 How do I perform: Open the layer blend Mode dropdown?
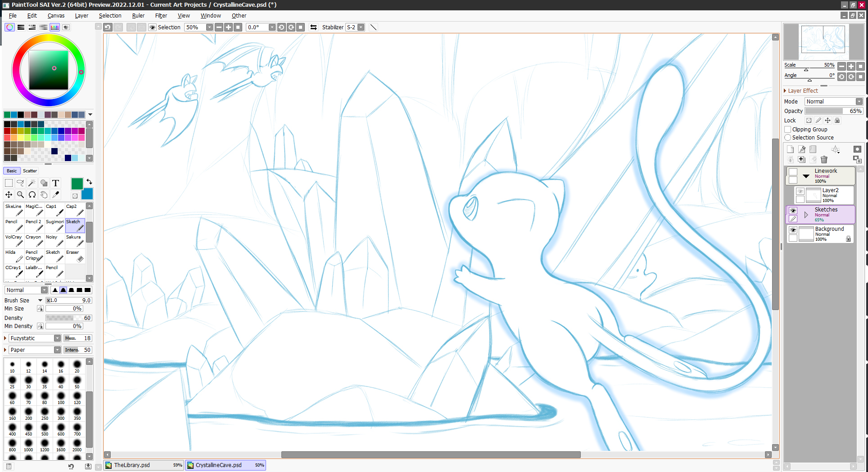(833, 101)
